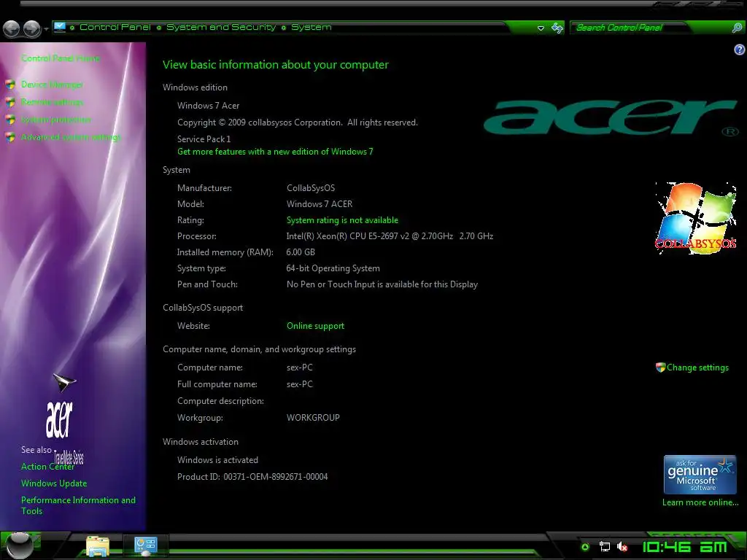Open Windows Update under See also
This screenshot has width=747, height=560.
54,483
